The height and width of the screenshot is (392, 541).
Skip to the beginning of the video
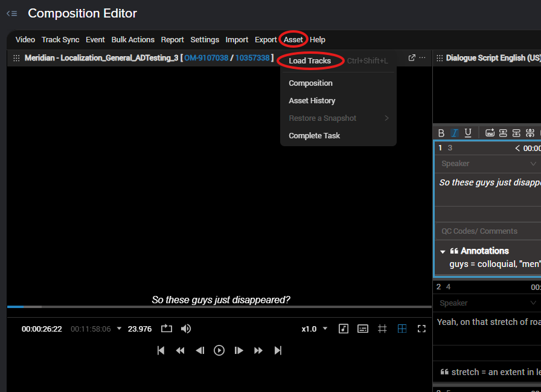(161, 350)
